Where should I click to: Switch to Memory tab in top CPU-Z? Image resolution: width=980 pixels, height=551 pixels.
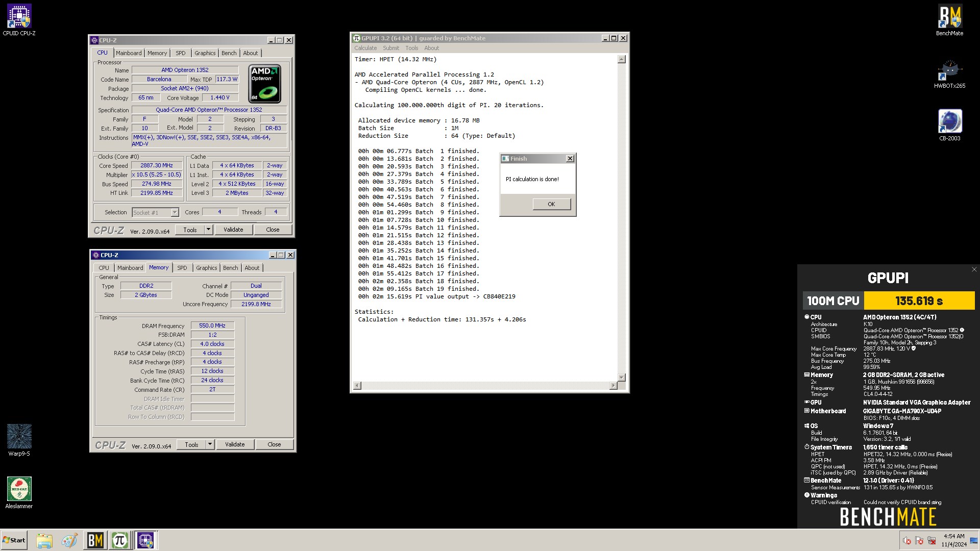(157, 53)
